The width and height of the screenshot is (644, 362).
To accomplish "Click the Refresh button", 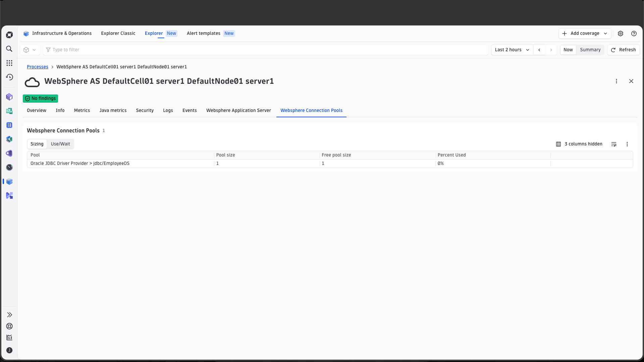I will 624,50.
